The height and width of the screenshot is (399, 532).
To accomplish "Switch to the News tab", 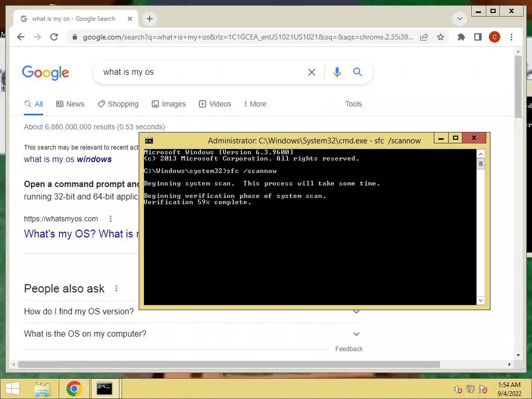I will point(70,104).
